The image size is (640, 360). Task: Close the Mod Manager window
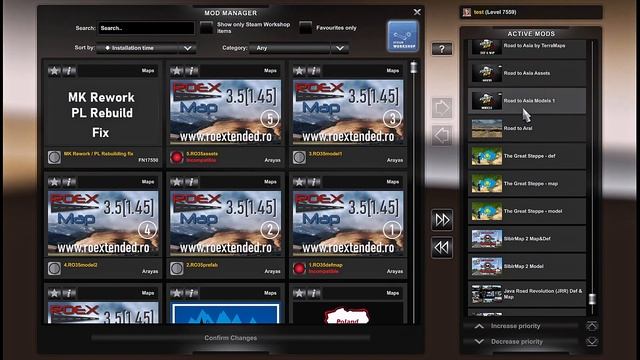point(417,12)
